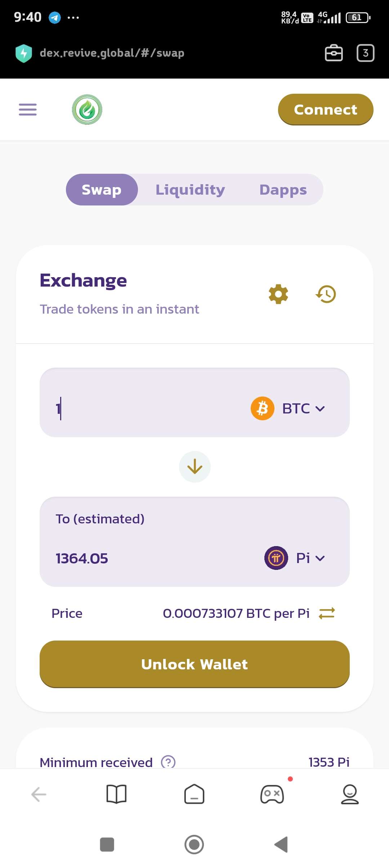389x868 pixels.
Task: Show Minimum received help tooltip
Action: 168,762
